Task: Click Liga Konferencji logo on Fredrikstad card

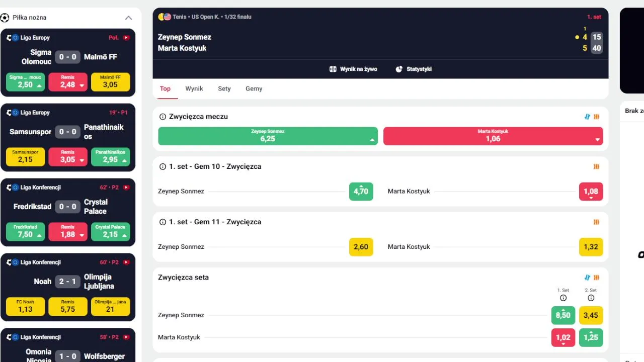Action: (12, 188)
